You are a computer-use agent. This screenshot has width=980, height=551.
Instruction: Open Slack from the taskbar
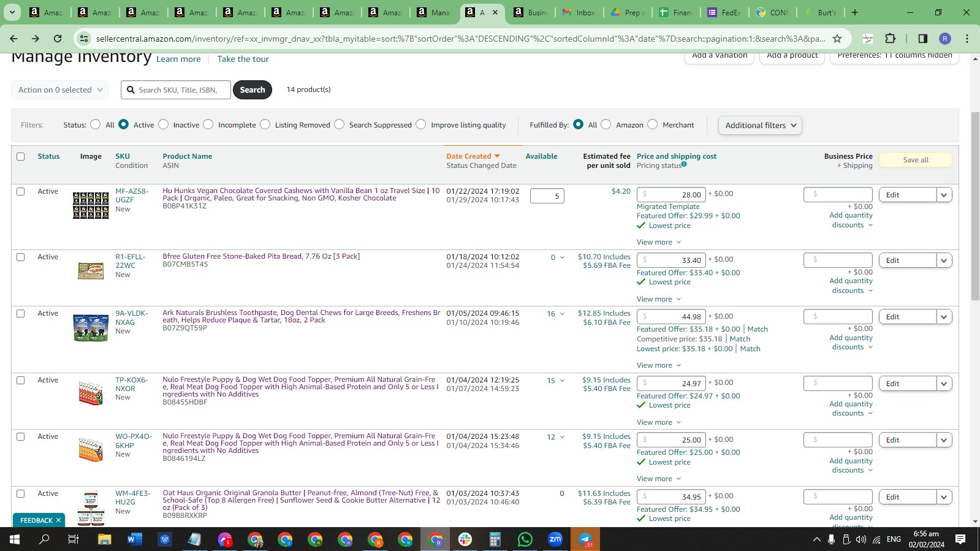[465, 539]
